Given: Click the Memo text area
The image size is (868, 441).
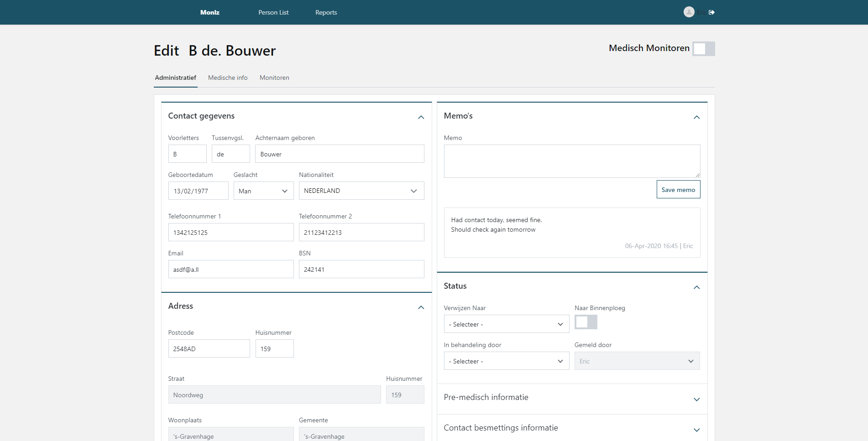Looking at the screenshot, I should 572,161.
